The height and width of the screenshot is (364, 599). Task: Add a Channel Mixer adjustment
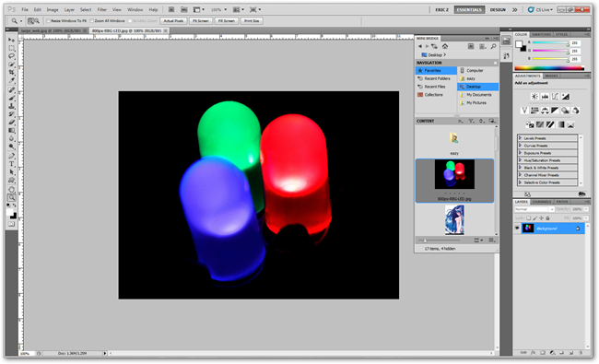pyautogui.click(x=576, y=111)
